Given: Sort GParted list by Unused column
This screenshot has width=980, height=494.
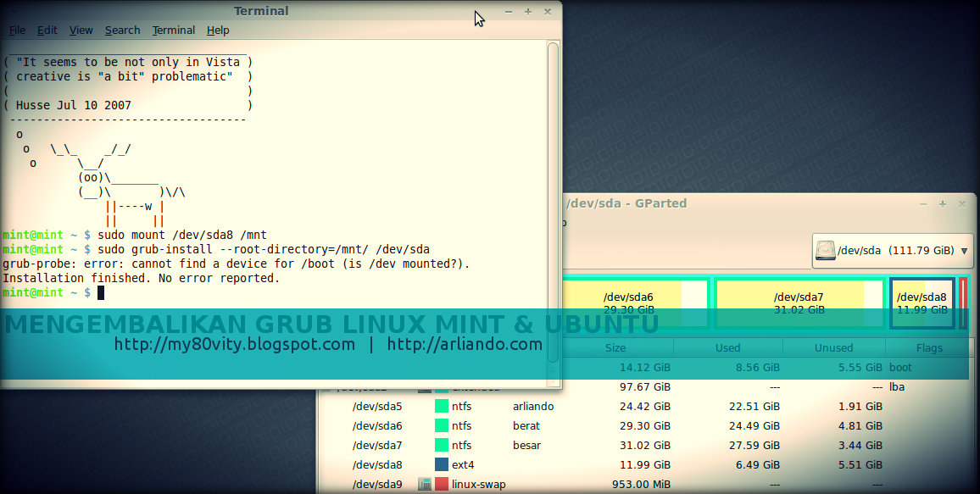Looking at the screenshot, I should pos(833,348).
